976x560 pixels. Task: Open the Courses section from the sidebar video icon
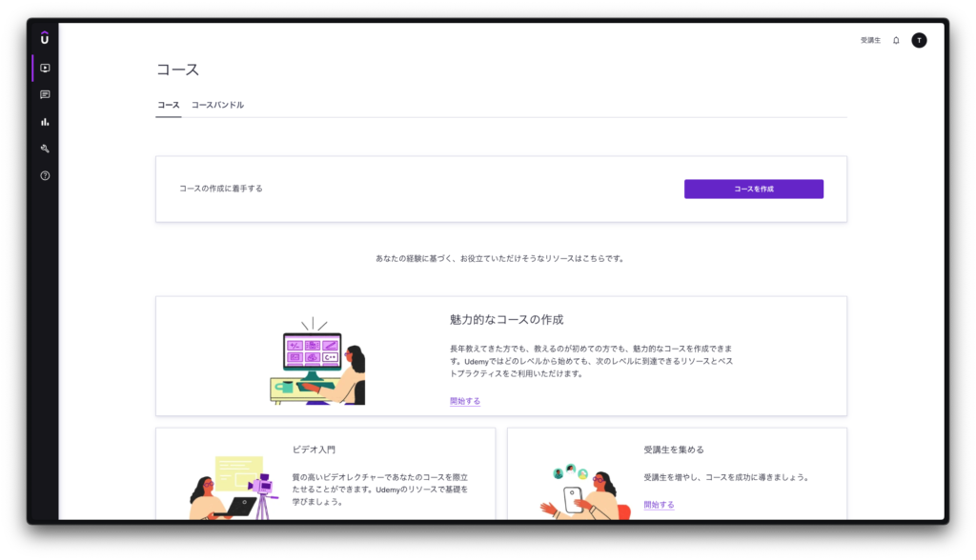coord(45,68)
